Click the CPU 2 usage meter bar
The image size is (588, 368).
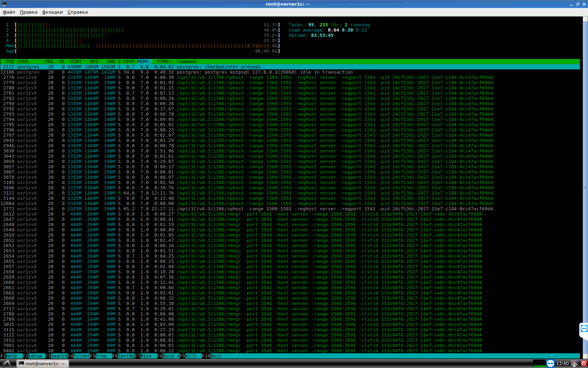coord(147,30)
